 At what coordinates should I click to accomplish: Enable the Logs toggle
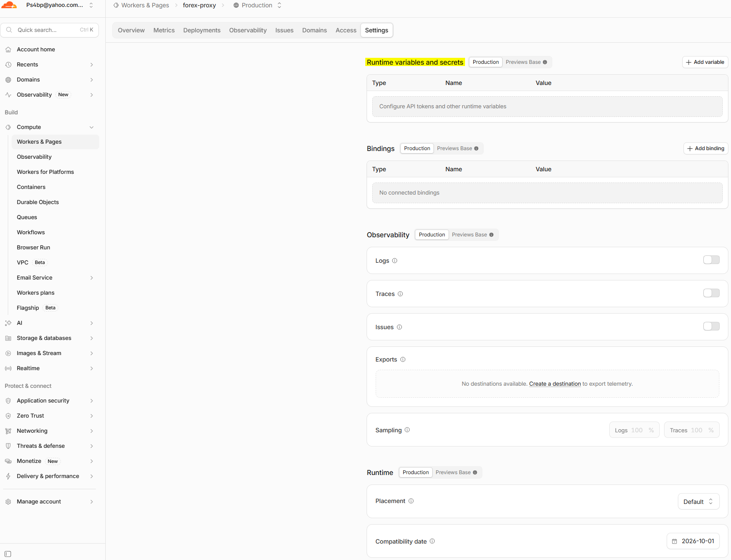pos(711,260)
